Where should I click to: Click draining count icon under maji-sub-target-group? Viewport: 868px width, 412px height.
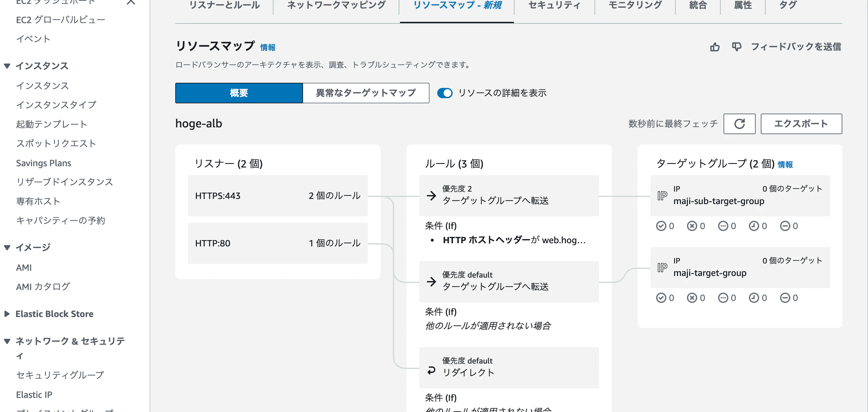pos(785,226)
